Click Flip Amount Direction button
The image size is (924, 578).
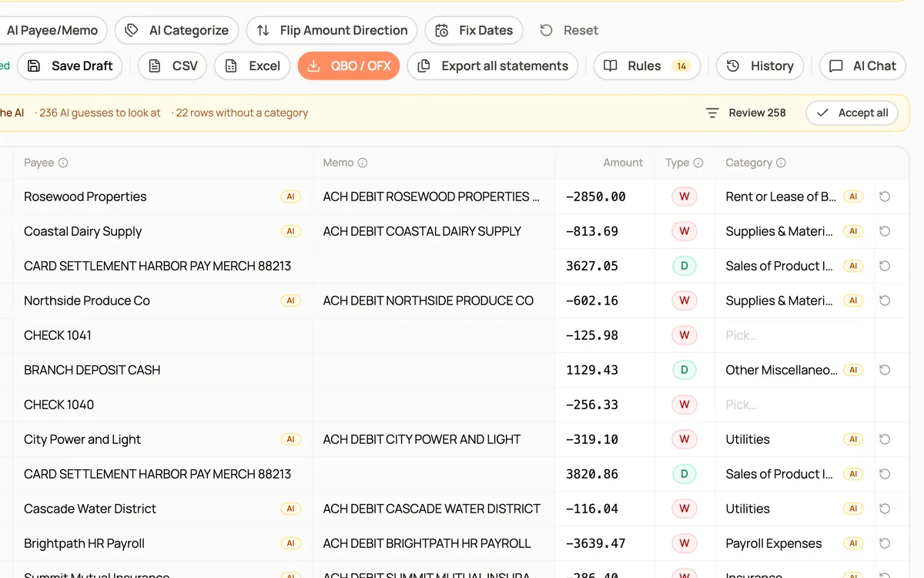332,30
